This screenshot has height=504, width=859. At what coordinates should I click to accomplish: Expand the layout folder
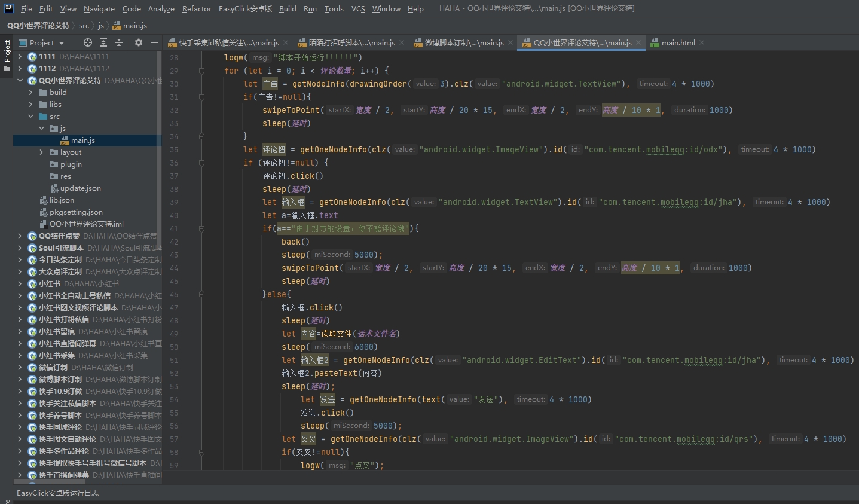pos(41,152)
